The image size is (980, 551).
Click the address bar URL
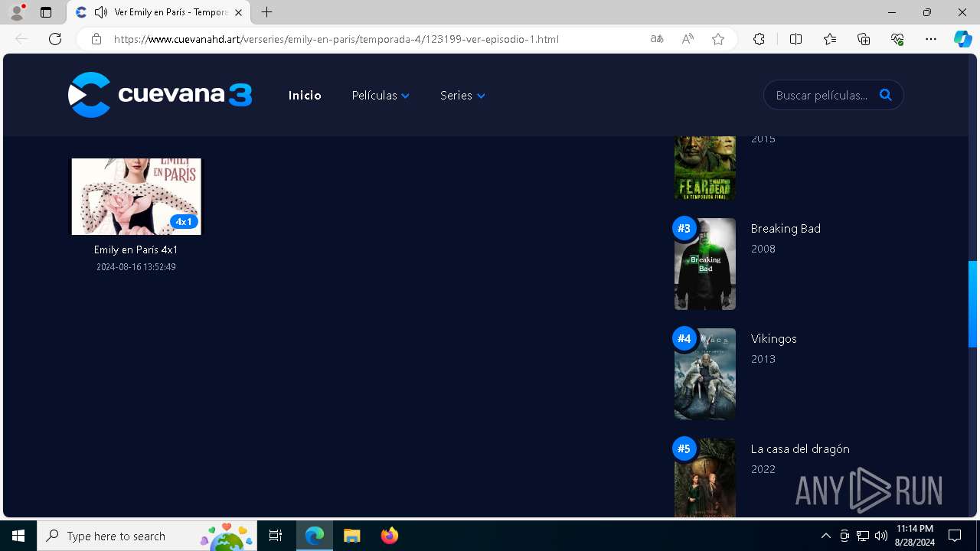(336, 39)
